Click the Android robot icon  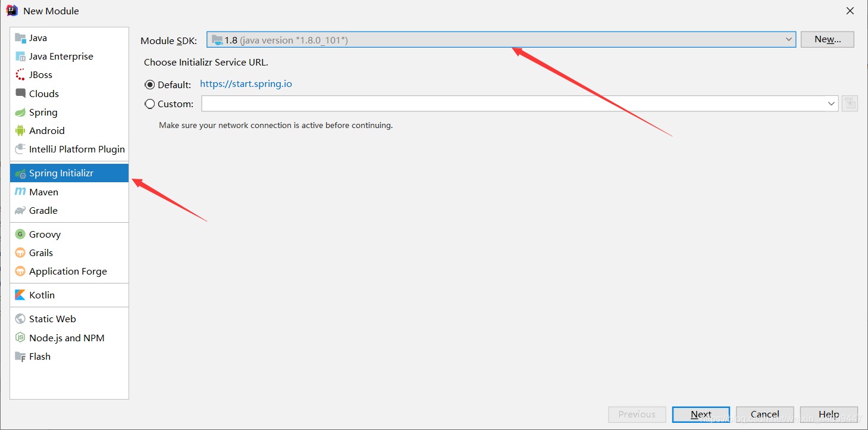pyautogui.click(x=20, y=130)
